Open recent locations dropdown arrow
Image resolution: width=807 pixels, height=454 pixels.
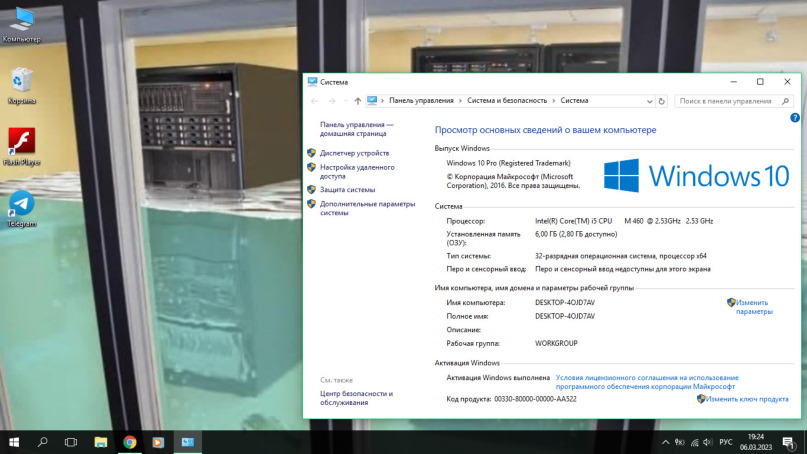tap(345, 101)
